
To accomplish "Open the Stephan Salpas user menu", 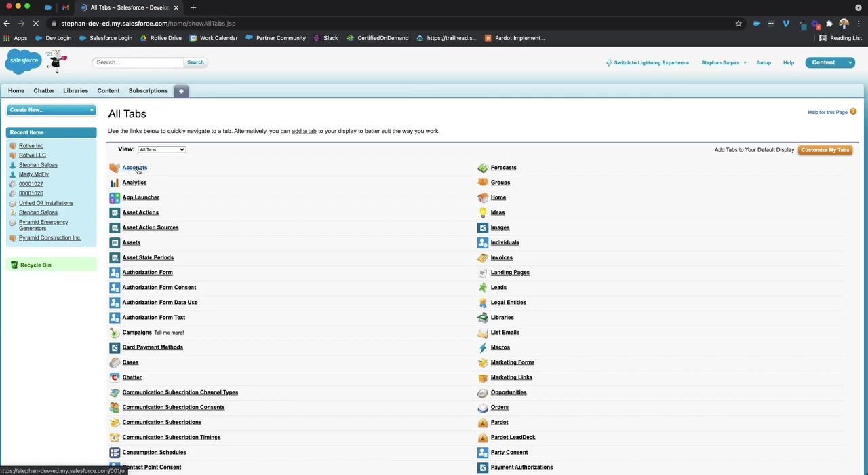I will point(724,62).
